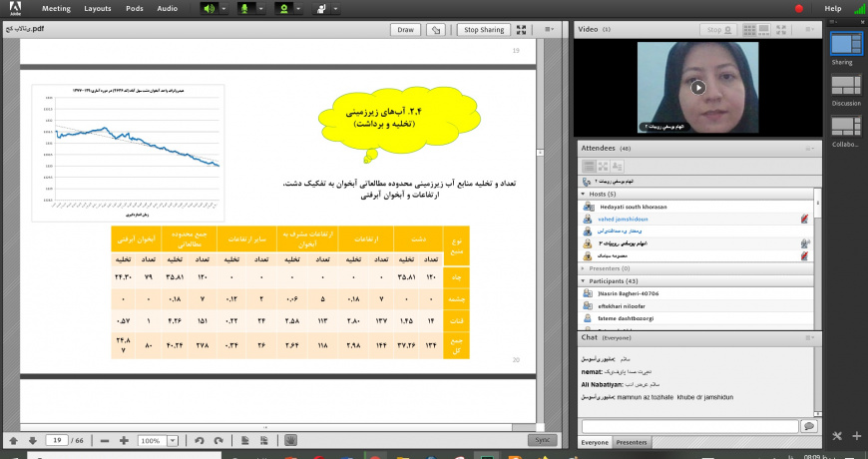868x459 pixels.
Task: Select the attendee status view icon
Action: point(617,166)
